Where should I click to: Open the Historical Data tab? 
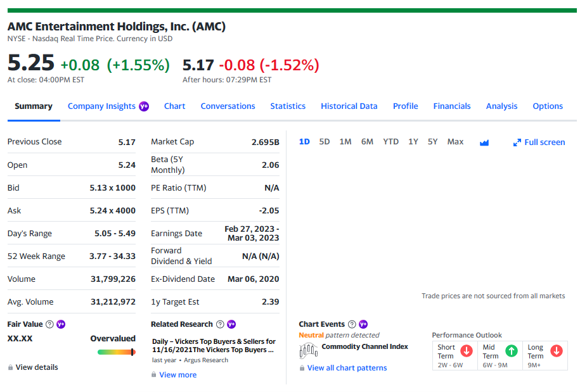[x=349, y=106]
